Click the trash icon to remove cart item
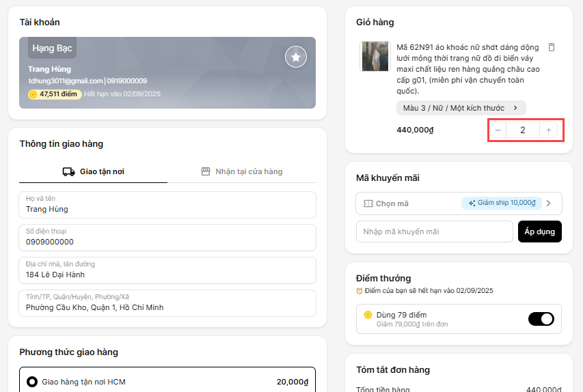This screenshot has width=583, height=392. [552, 47]
